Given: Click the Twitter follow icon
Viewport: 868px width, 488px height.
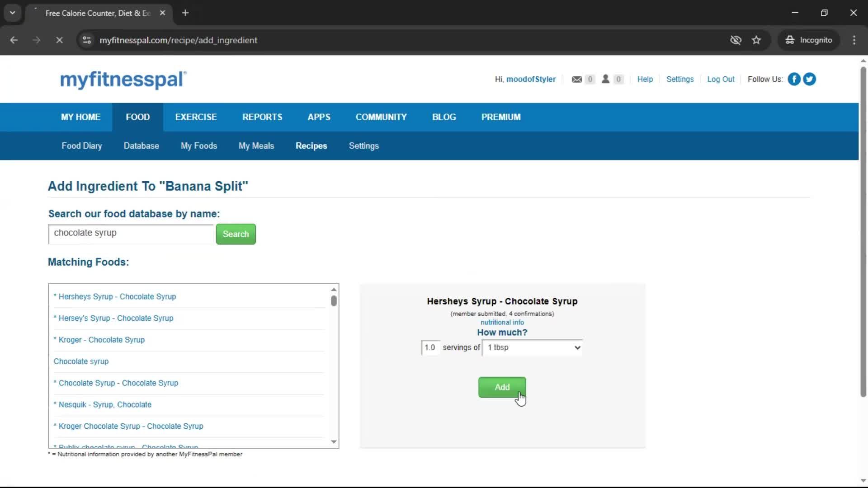Looking at the screenshot, I should coord(809,79).
